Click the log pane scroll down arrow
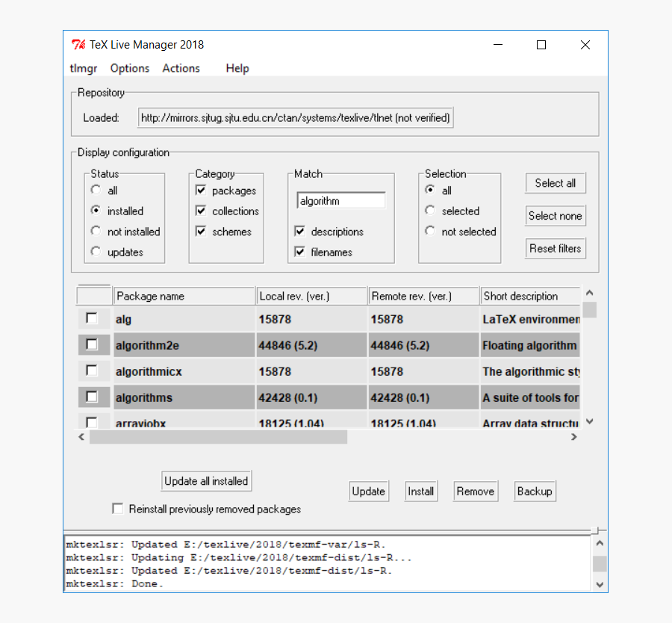 600,585
